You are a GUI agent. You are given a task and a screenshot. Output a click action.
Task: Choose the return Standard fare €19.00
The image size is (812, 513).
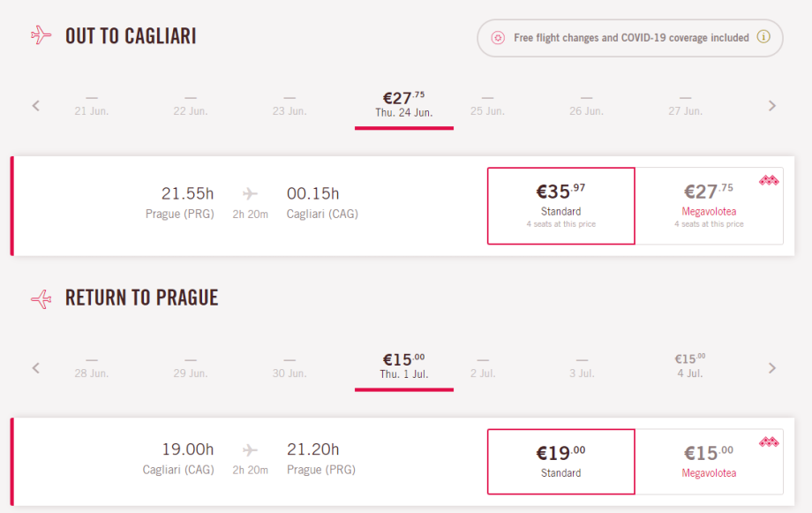[561, 462]
